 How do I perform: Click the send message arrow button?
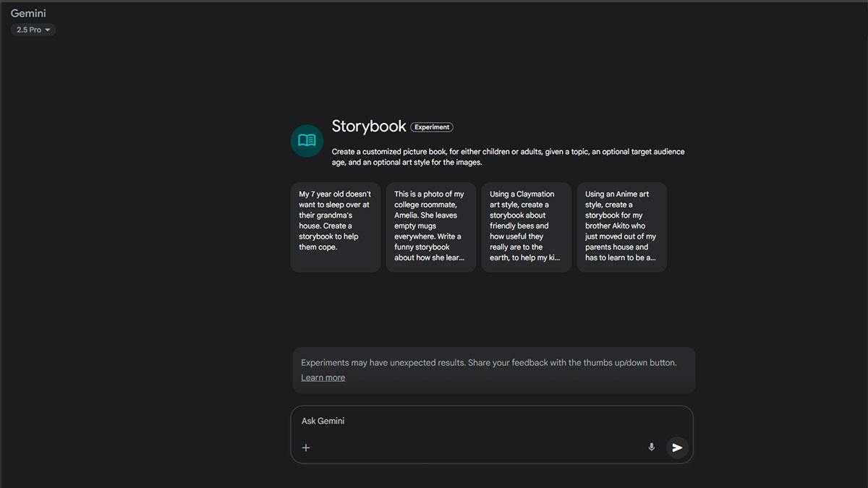(677, 448)
